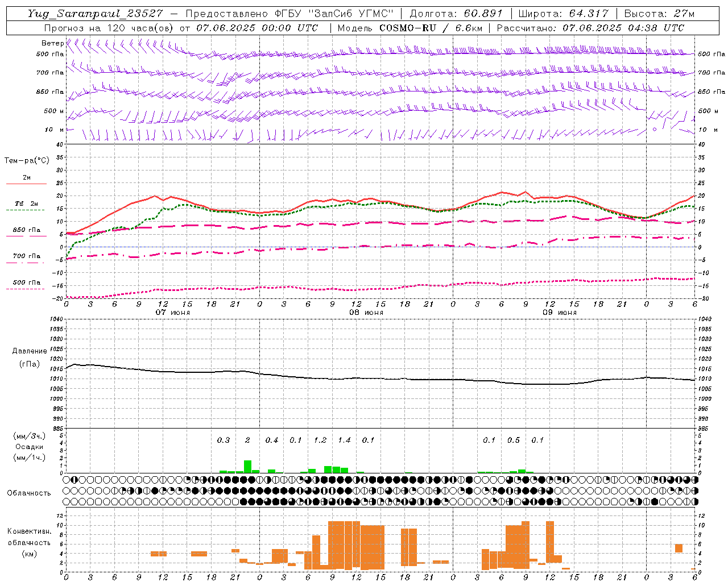Select the Высота: 27м elevation text
This screenshot has width=728, height=582.
click(659, 14)
